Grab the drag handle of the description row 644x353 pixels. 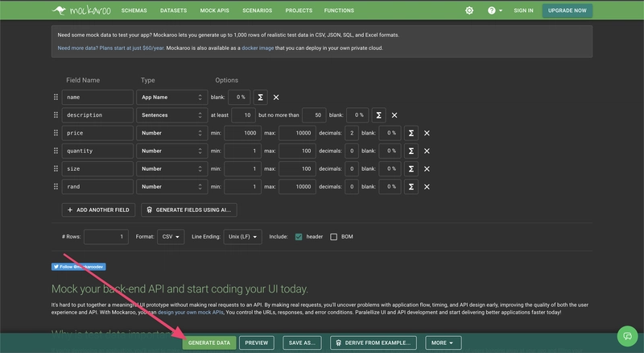[x=56, y=114]
